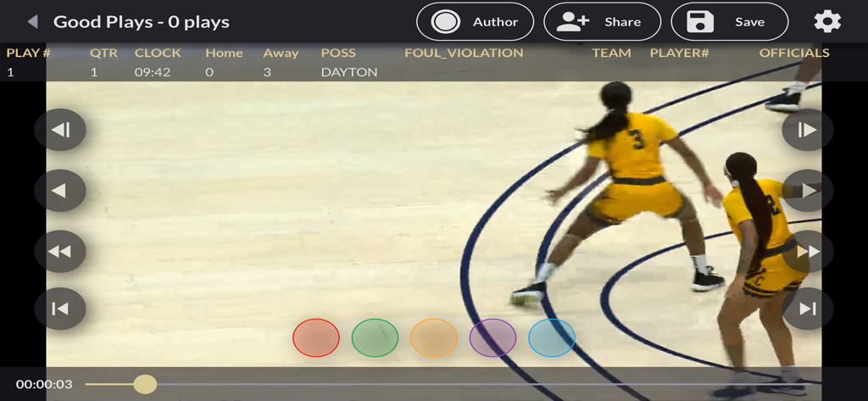Select the 09:42 clock value
The image size is (868, 401).
pyautogui.click(x=153, y=72)
